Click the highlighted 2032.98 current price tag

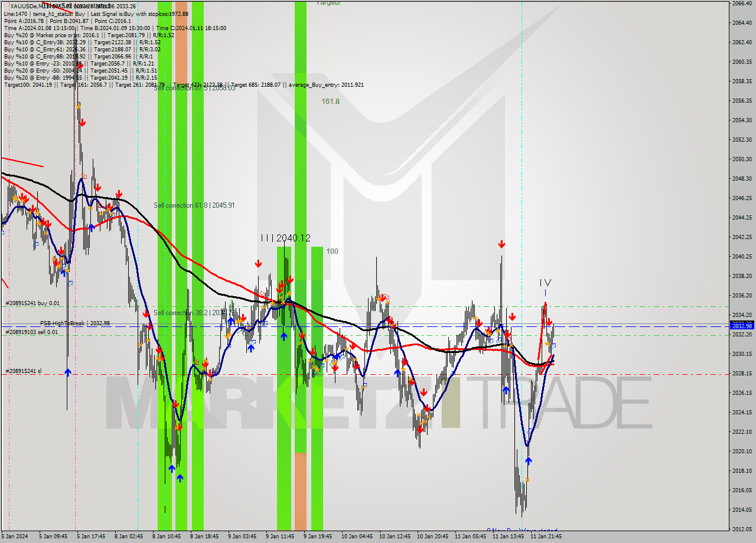click(742, 326)
